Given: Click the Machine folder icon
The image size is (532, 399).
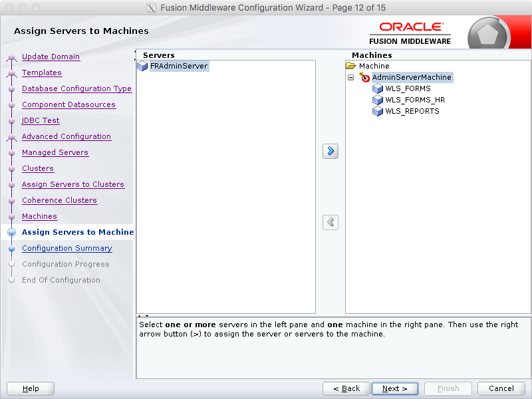Looking at the screenshot, I should tap(351, 65).
